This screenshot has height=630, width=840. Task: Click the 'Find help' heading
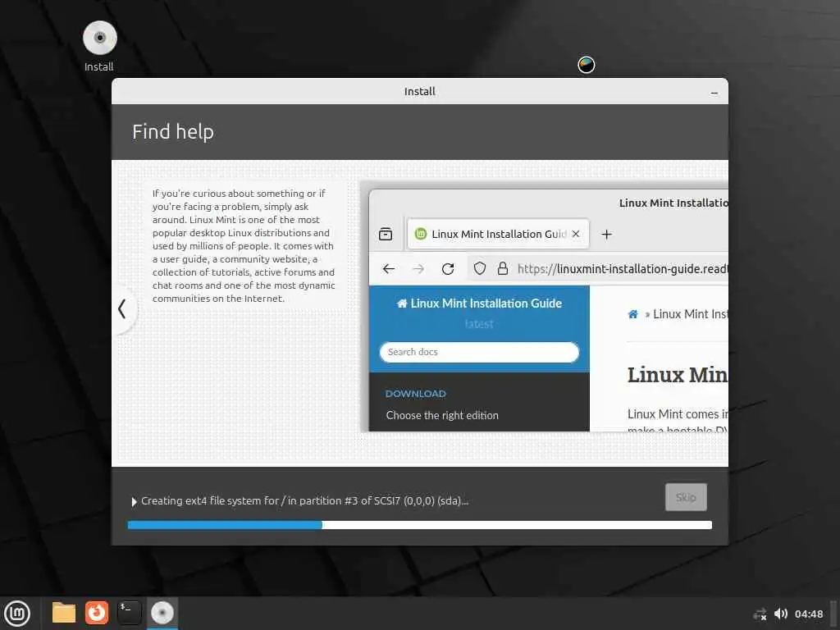tap(173, 132)
